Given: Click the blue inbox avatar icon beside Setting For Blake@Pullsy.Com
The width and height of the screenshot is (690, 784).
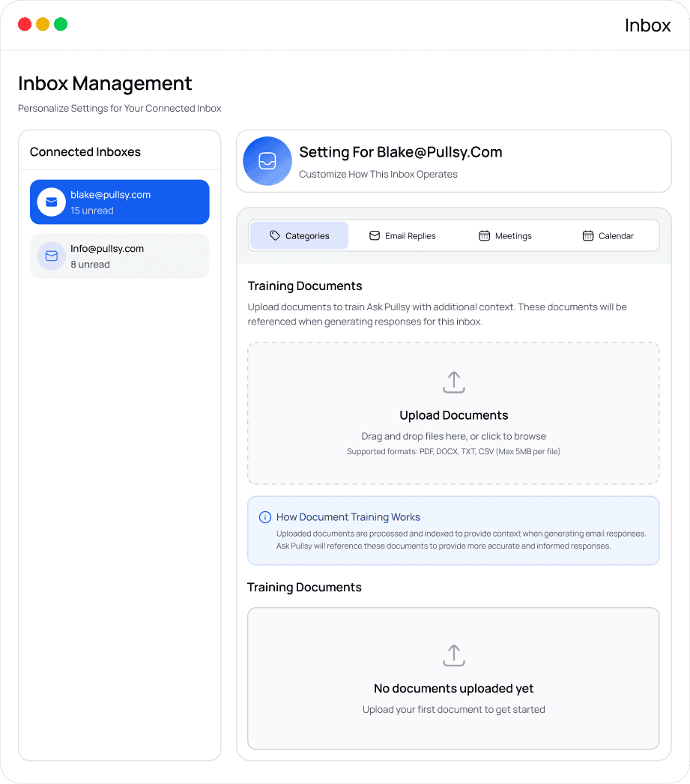Looking at the screenshot, I should tap(267, 161).
